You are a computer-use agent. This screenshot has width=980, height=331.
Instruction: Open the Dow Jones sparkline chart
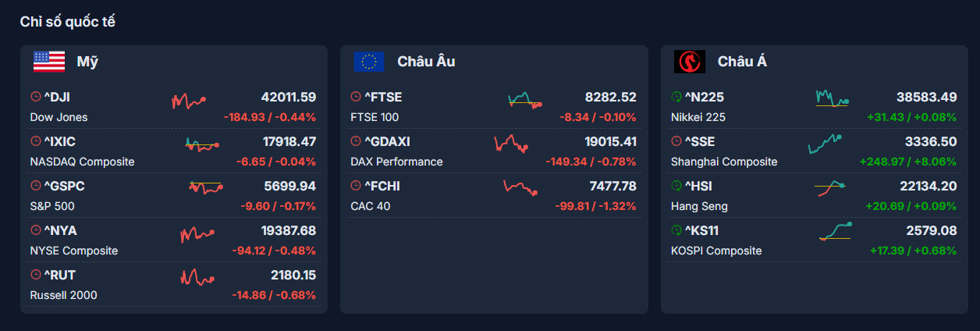189,101
